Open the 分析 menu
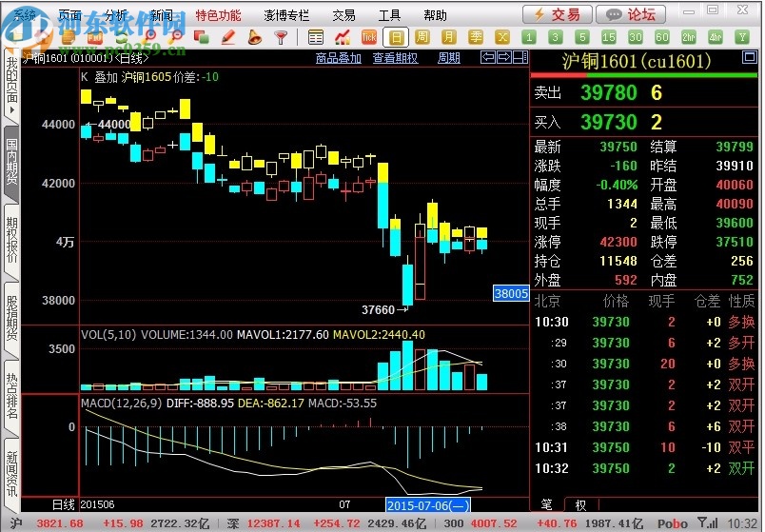This screenshot has width=765, height=532. coord(115,15)
